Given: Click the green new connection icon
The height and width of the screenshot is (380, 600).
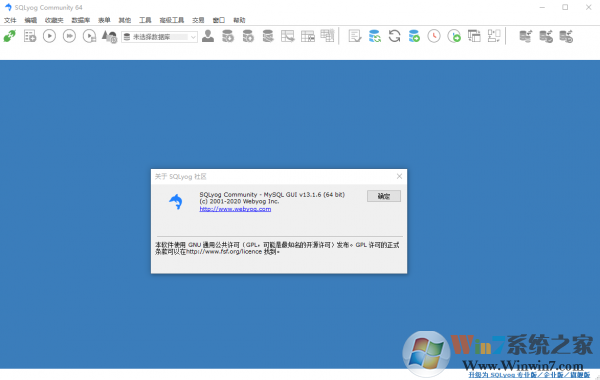Looking at the screenshot, I should [x=10, y=36].
